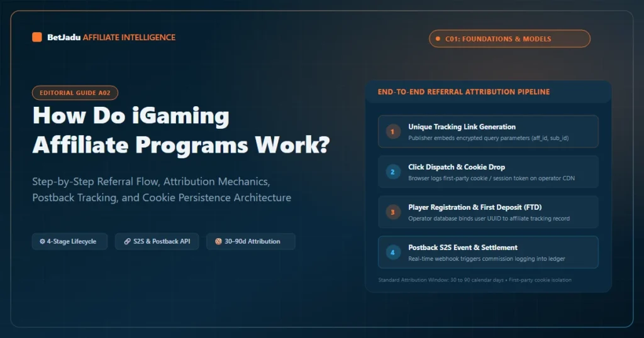The image size is (644, 338).
Task: Click the step 2 number circle
Action: click(x=392, y=172)
